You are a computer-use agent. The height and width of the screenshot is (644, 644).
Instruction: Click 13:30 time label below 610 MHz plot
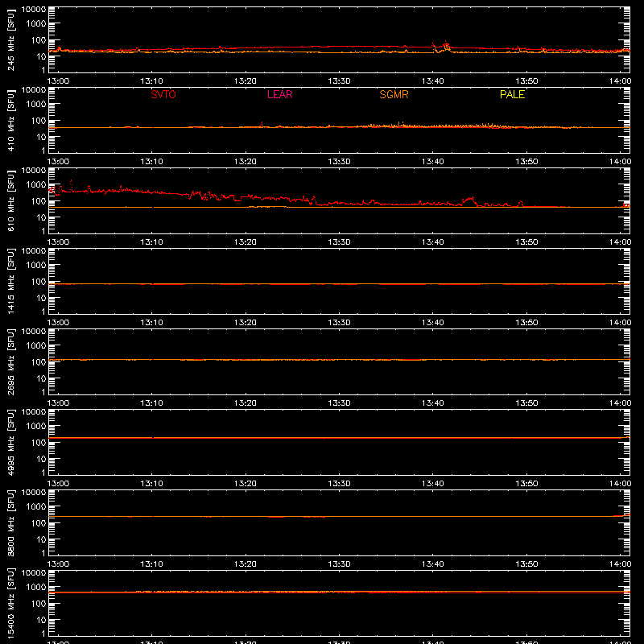tap(339, 242)
